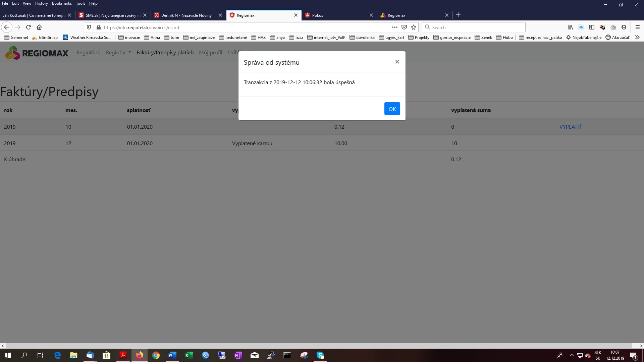Open page actions three-dot menu
The height and width of the screenshot is (362, 644).
(394, 27)
